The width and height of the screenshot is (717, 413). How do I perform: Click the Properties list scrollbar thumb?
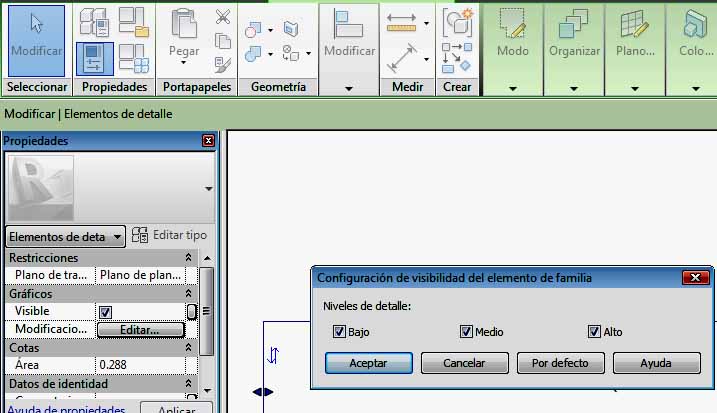(207, 311)
